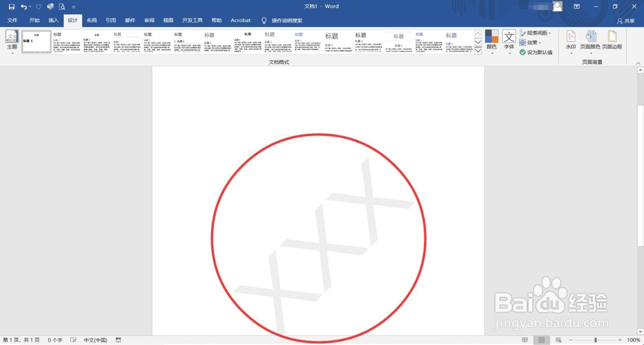The height and width of the screenshot is (345, 644).
Task: Focus the 操作说明搜索 search box
Action: tap(287, 20)
